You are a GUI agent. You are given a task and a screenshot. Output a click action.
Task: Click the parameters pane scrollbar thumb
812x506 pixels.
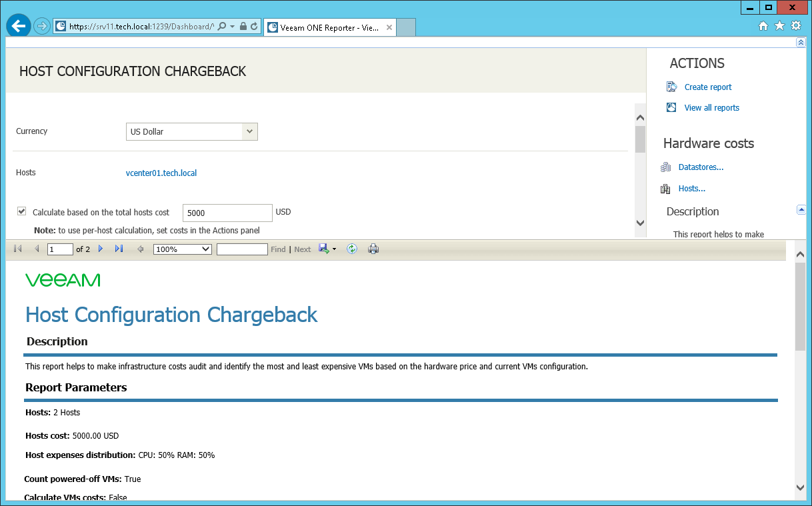[x=640, y=139]
